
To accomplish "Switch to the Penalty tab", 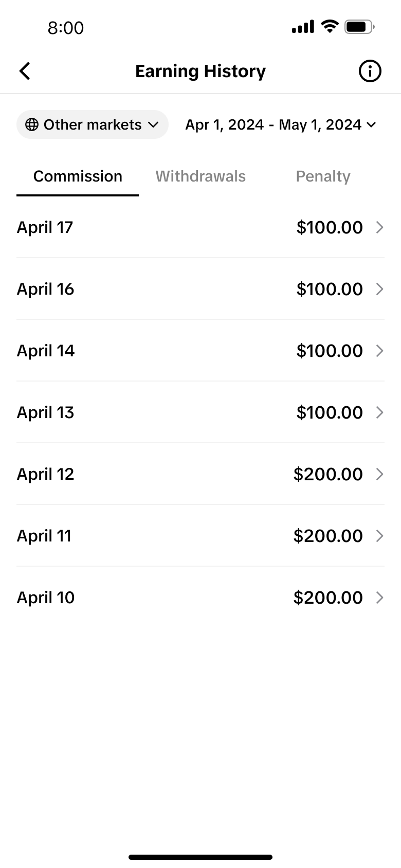I will tap(323, 176).
